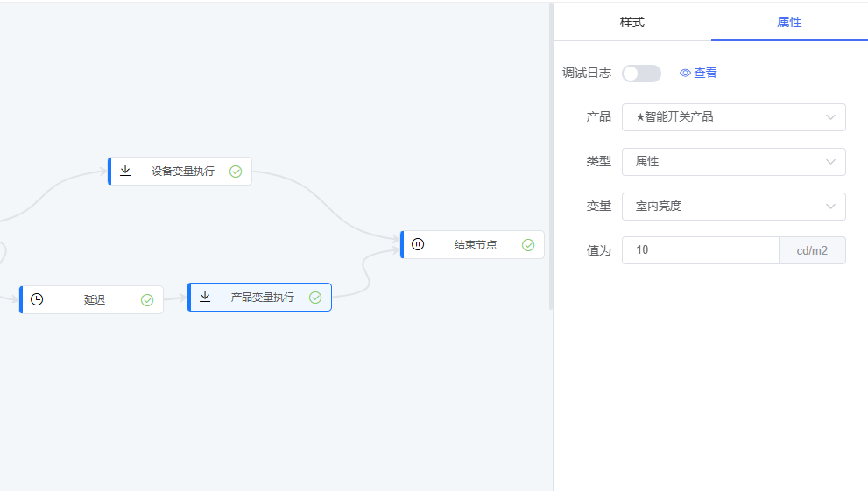
Task: Click download icon on 产品变量执行 node
Action: click(x=205, y=297)
